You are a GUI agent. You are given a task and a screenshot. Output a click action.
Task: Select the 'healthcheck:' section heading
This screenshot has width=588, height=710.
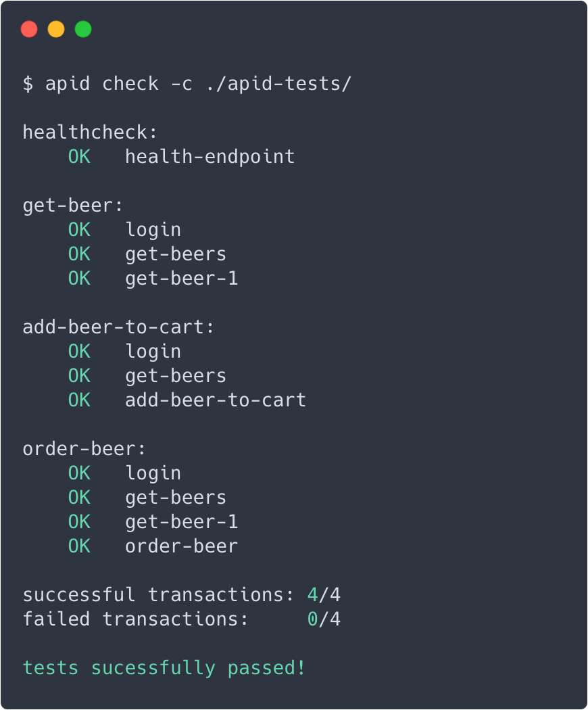click(x=90, y=132)
